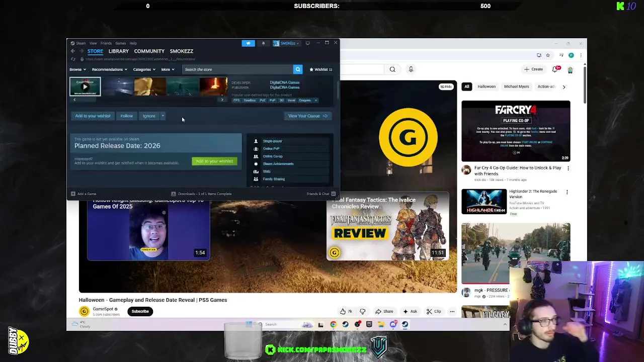
Task: Open Chrome three-dot menu
Action: coord(581,55)
